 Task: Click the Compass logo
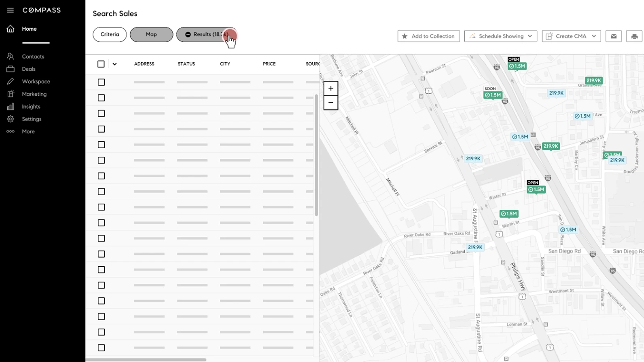pyautogui.click(x=42, y=10)
